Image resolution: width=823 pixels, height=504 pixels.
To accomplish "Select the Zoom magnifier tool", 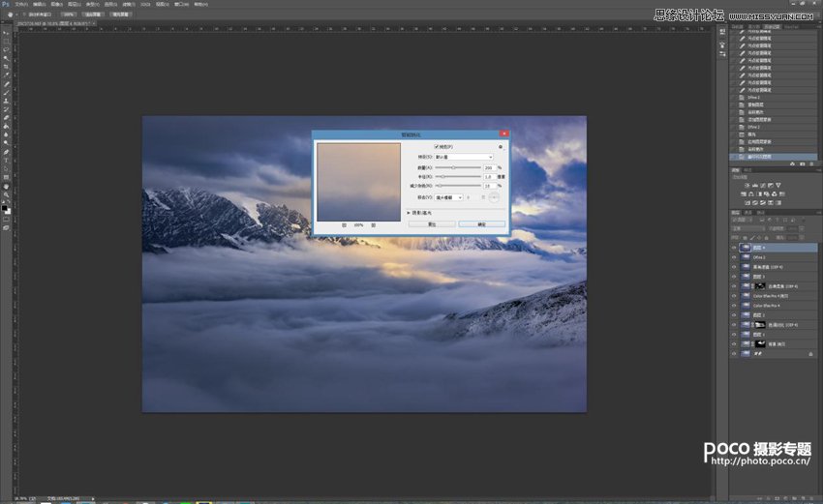I will pyautogui.click(x=7, y=194).
